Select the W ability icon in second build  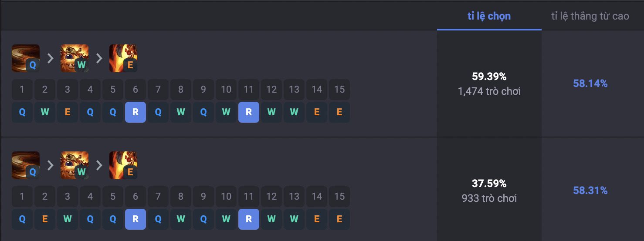[75, 165]
